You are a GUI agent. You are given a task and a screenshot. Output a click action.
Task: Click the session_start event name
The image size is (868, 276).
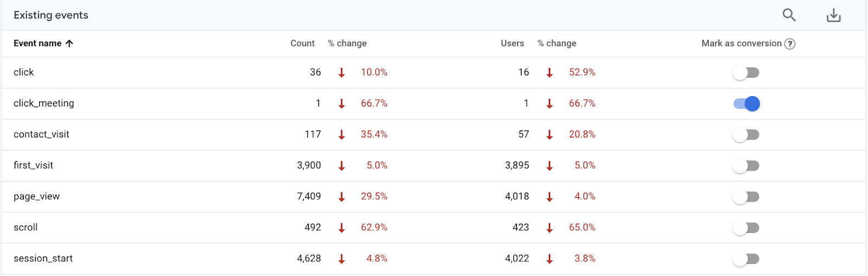[43, 259]
